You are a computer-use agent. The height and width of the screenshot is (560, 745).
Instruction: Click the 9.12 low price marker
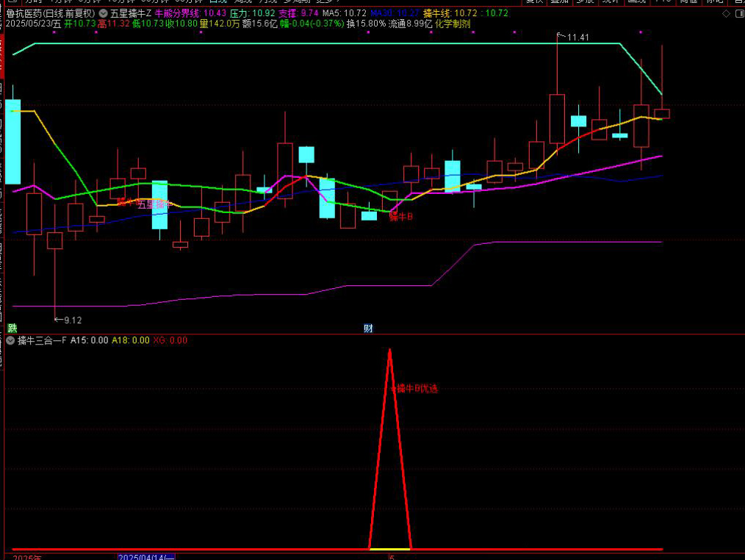tap(72, 320)
